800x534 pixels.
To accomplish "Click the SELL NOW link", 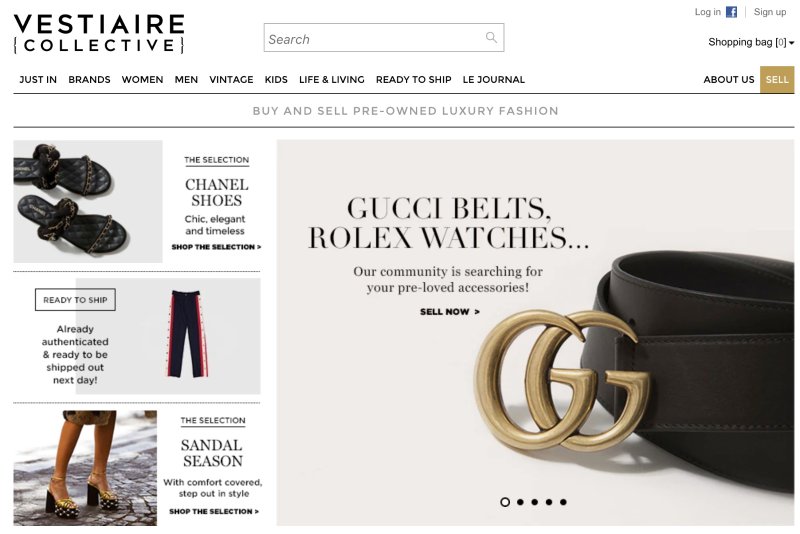I will point(449,312).
